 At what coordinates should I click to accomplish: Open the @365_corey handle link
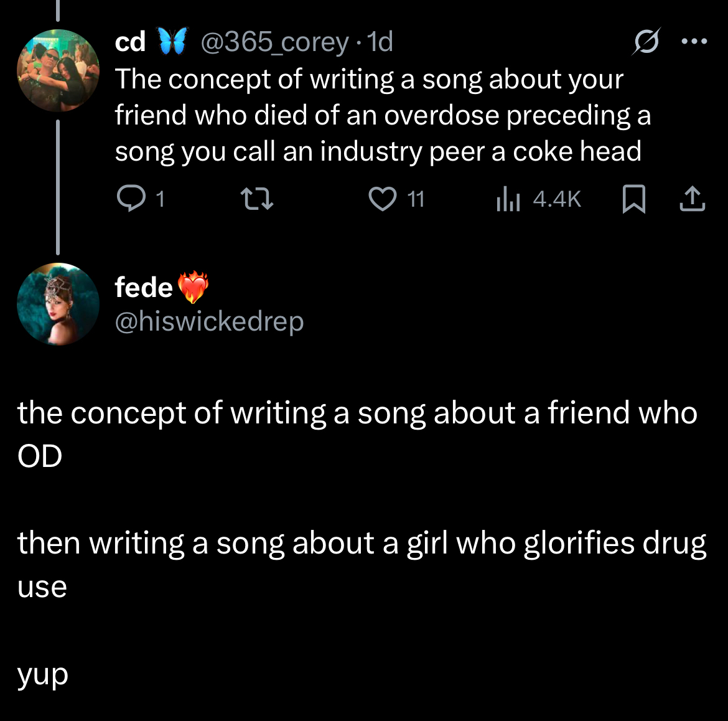[274, 42]
